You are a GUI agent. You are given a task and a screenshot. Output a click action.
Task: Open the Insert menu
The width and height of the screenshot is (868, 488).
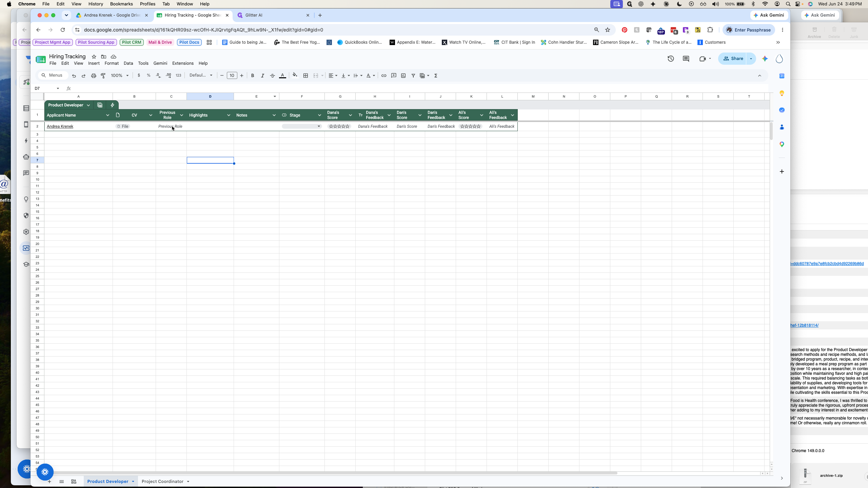click(x=94, y=63)
